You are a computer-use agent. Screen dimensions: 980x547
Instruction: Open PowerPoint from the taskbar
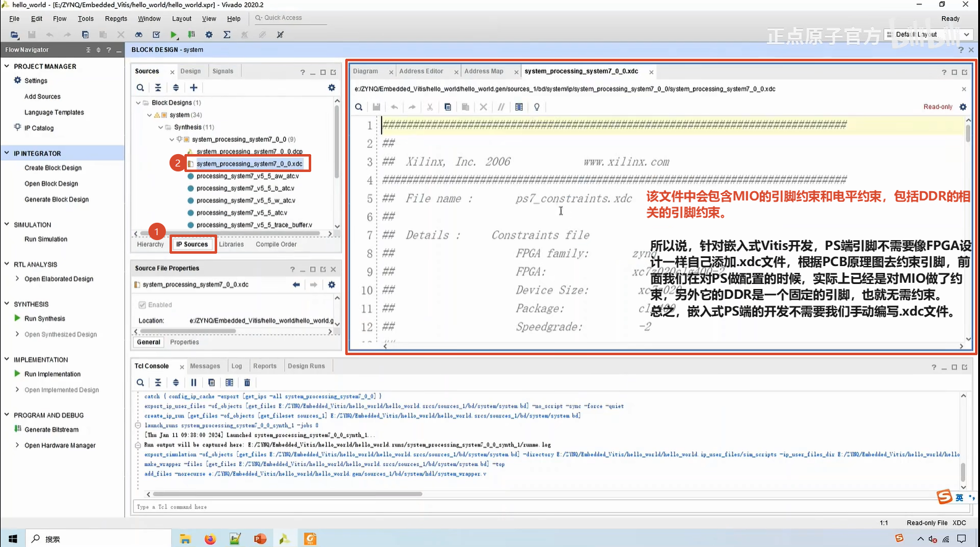[x=260, y=539]
